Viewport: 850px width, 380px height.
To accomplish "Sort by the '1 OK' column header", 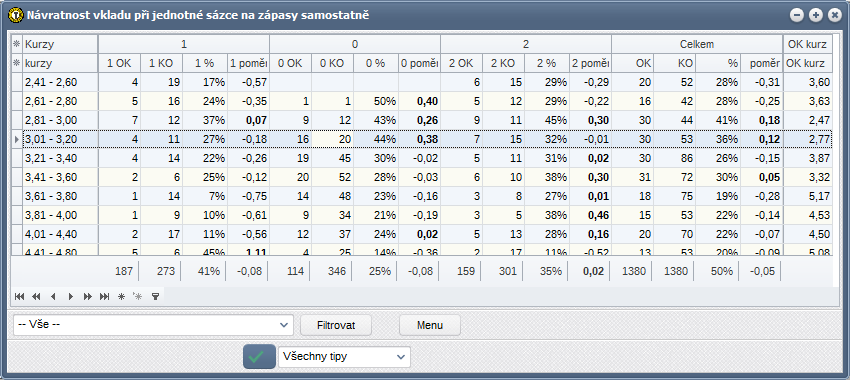I will (119, 63).
